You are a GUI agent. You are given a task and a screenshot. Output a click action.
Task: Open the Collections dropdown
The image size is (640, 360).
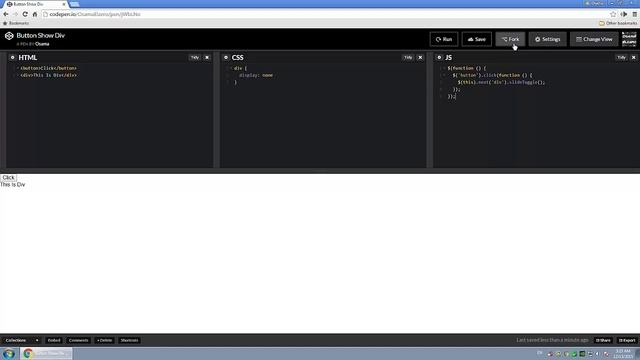(22, 340)
